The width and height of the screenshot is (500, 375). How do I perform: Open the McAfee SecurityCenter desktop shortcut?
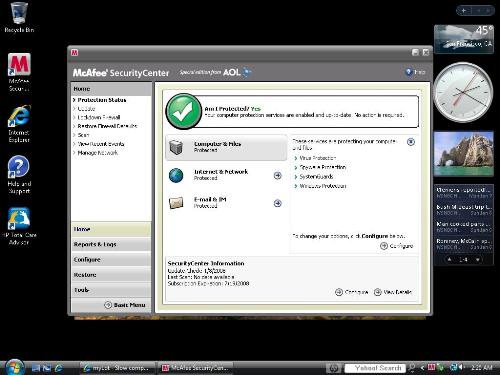(19, 72)
